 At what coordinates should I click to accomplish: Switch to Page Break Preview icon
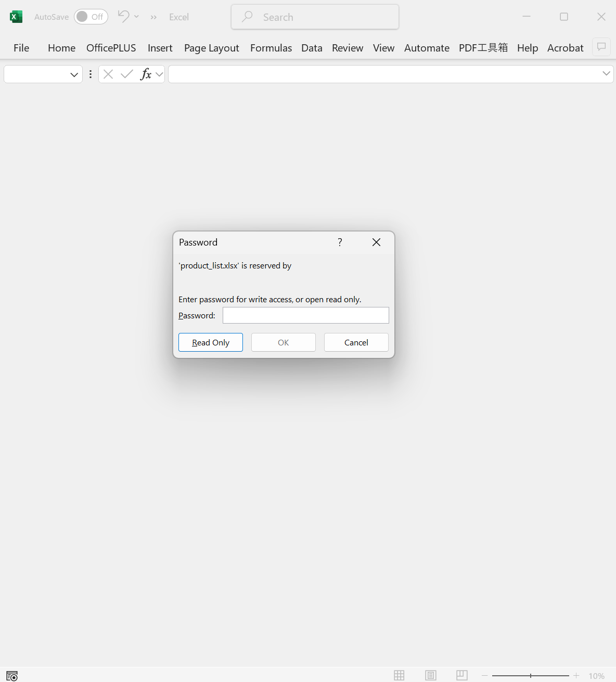pyautogui.click(x=461, y=675)
